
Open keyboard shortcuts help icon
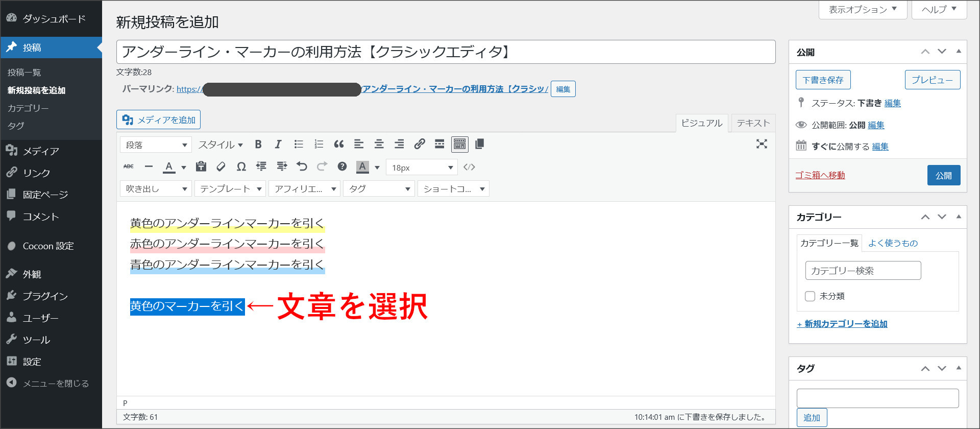pyautogui.click(x=342, y=166)
